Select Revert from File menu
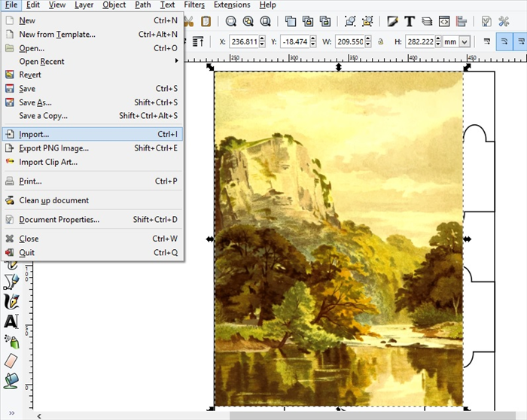 [x=93, y=75]
